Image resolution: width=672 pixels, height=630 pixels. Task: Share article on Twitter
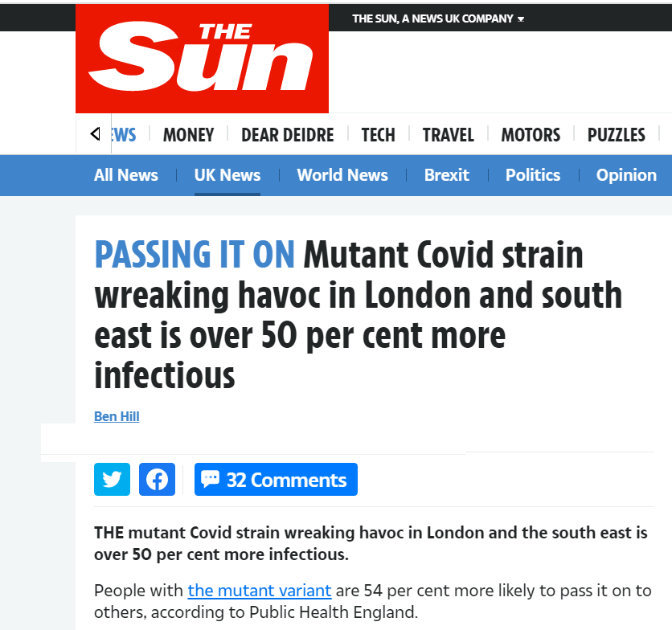pos(112,480)
